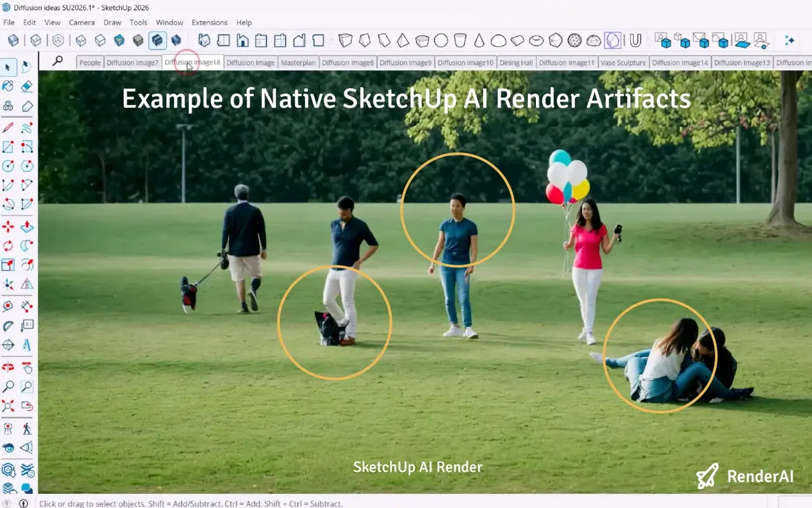Select the Rotate tool

pyautogui.click(x=9, y=245)
